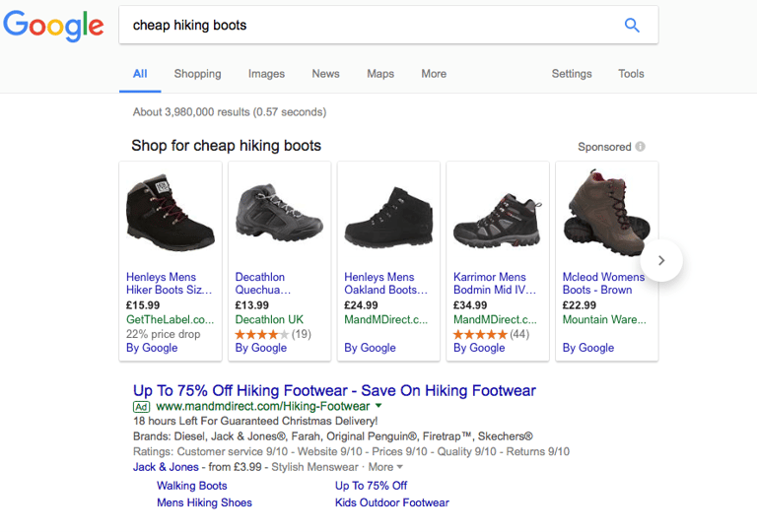The width and height of the screenshot is (757, 532).
Task: Open the News results tab
Action: (325, 74)
